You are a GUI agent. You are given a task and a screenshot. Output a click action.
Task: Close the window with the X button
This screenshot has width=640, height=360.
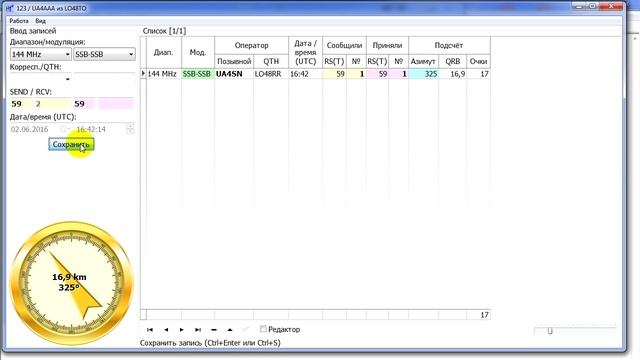(611, 6)
